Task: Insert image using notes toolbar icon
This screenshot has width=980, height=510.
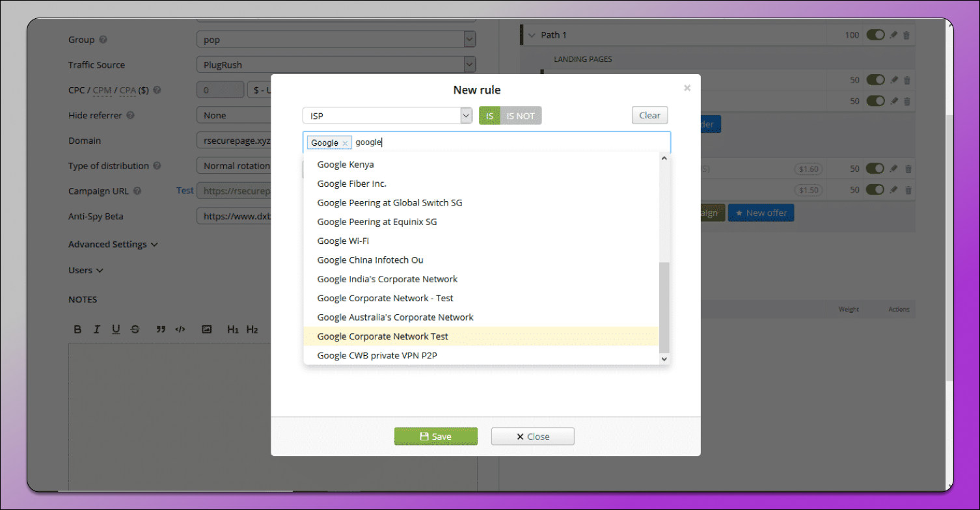Action: pos(206,330)
